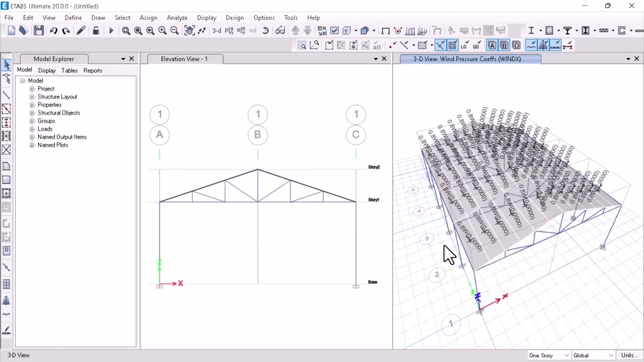Open the Elevation View window options arrow
Viewport: 644px width, 362px height.
(x=375, y=59)
